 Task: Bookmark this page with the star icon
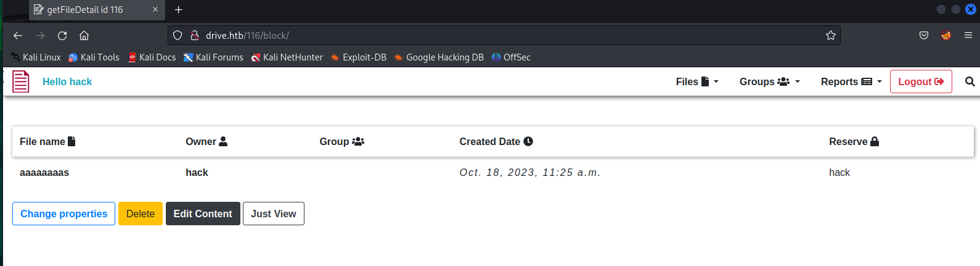click(831, 35)
